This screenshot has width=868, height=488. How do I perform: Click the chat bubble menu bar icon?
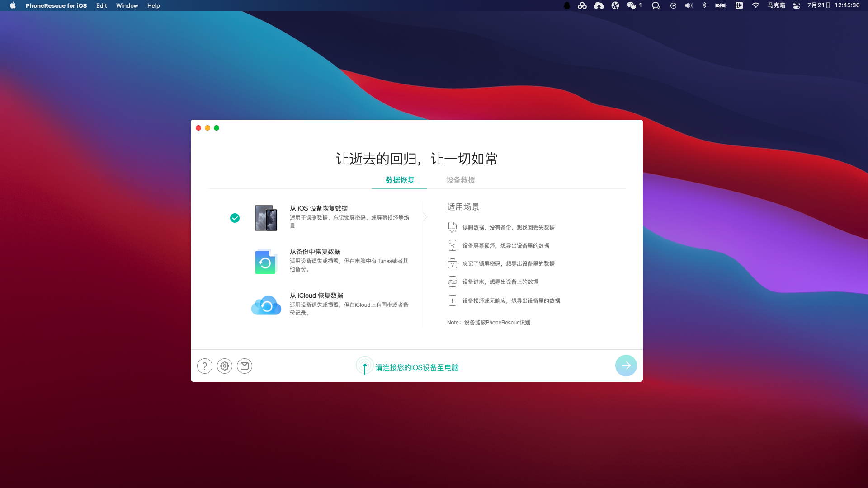(x=656, y=5)
